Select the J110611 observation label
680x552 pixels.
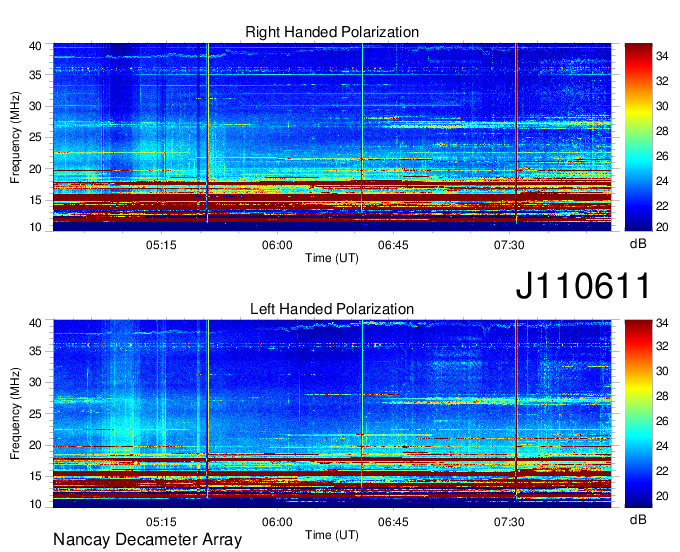[x=583, y=286]
